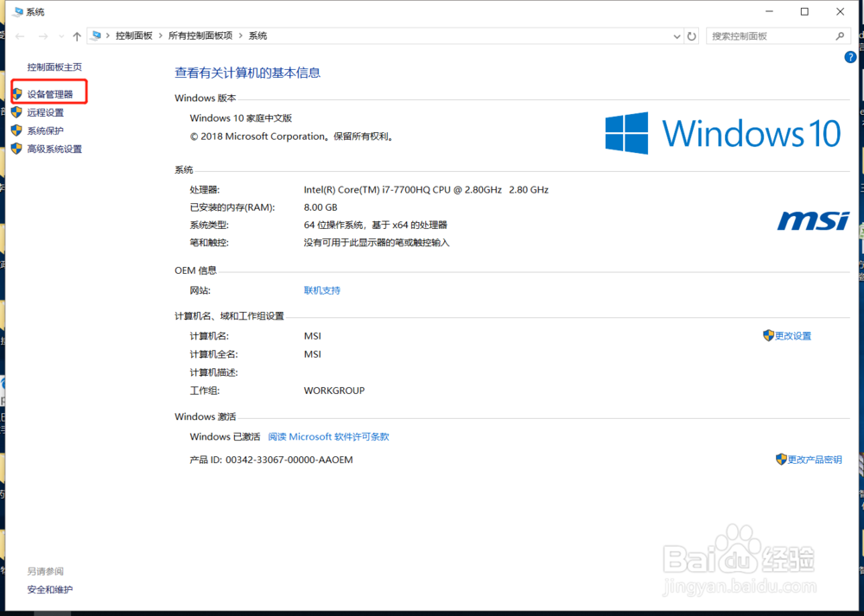Click the search magnifier icon
The image size is (864, 616).
840,35
